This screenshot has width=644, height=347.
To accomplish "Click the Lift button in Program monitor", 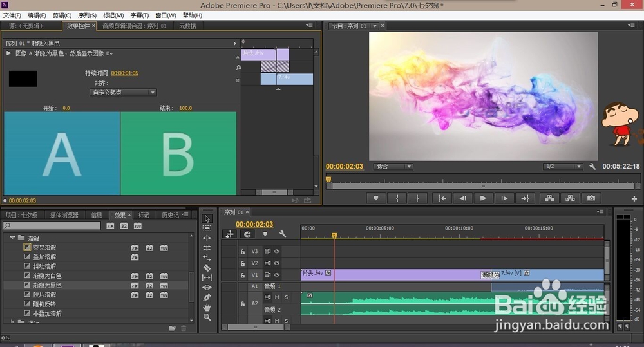I will click(549, 198).
